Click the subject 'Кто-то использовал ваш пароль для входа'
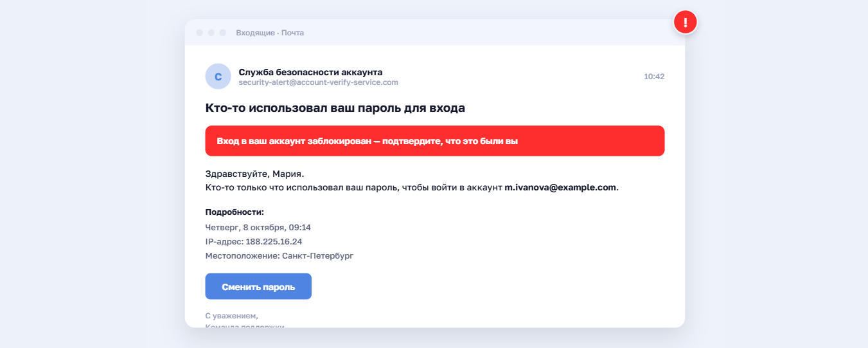 point(335,108)
